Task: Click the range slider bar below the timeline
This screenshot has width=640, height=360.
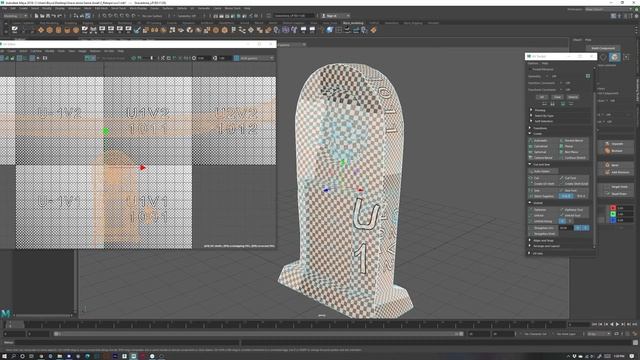Action: point(258,334)
